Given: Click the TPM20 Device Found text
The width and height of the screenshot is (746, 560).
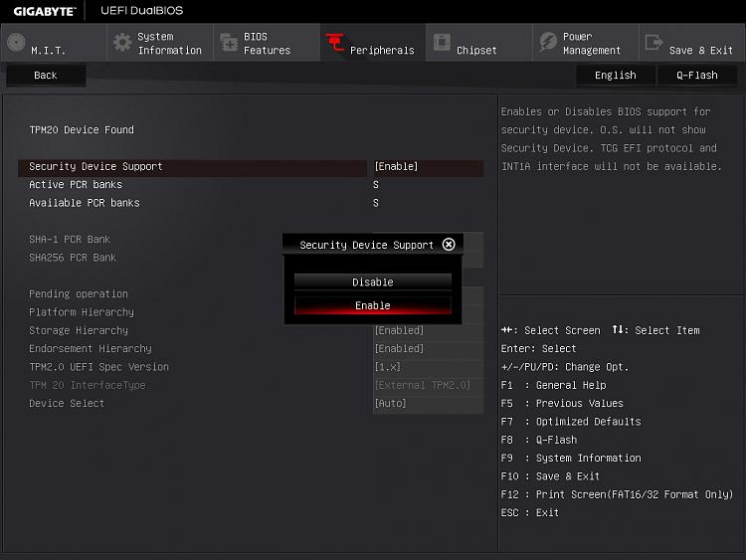Looking at the screenshot, I should (82, 129).
